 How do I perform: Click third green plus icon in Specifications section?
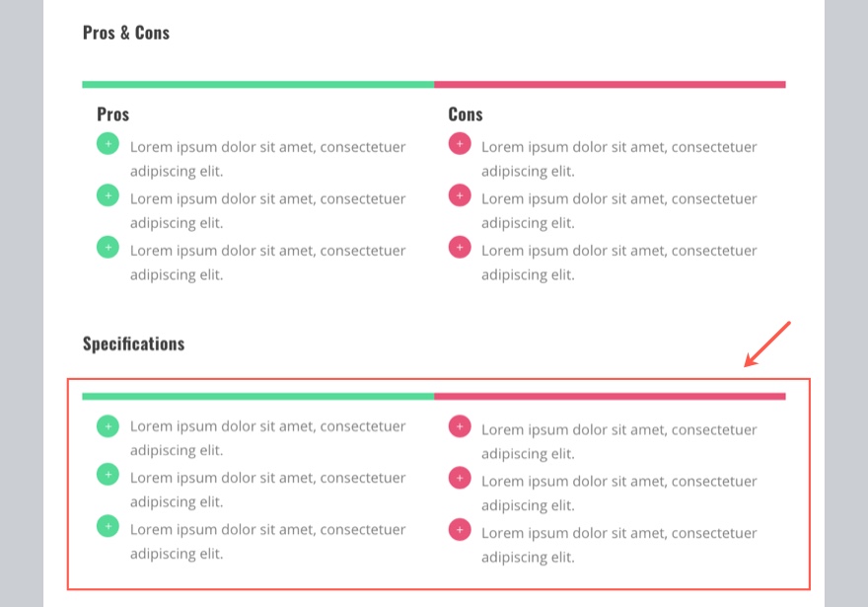(108, 526)
